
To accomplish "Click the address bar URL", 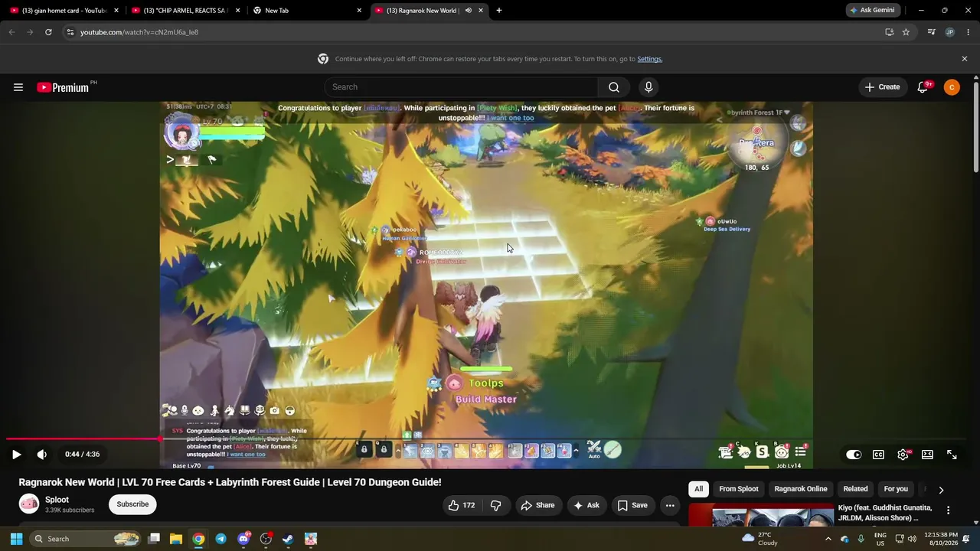I will click(x=139, y=32).
